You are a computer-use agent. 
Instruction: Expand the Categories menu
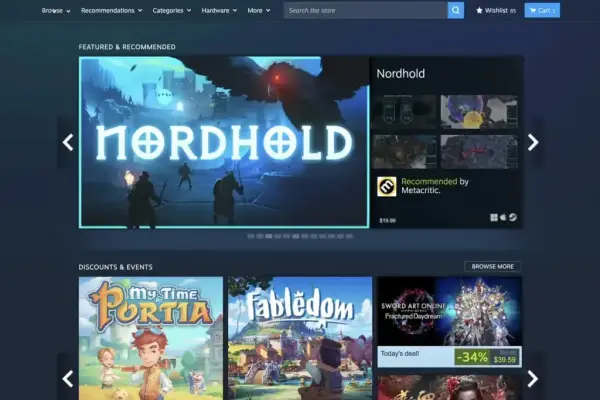[x=172, y=11]
